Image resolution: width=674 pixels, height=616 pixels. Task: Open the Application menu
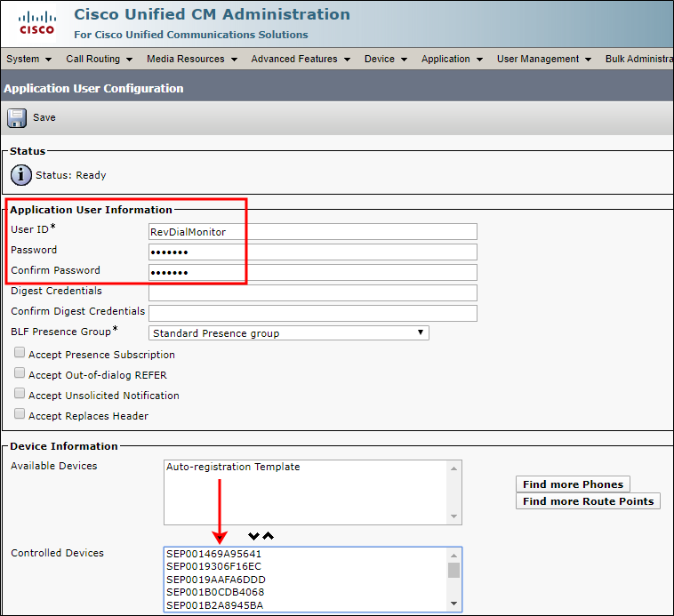click(x=452, y=59)
